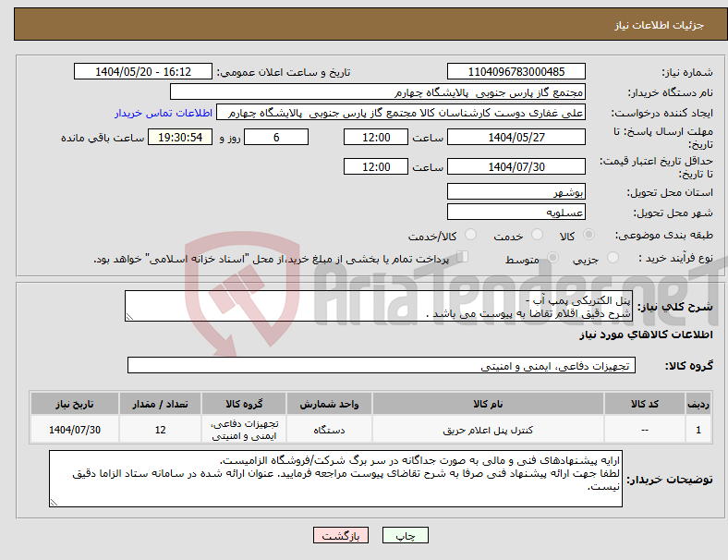The height and width of the screenshot is (560, 728).
Task: Click the تعداد / مقدار column header
Action: coord(160,404)
